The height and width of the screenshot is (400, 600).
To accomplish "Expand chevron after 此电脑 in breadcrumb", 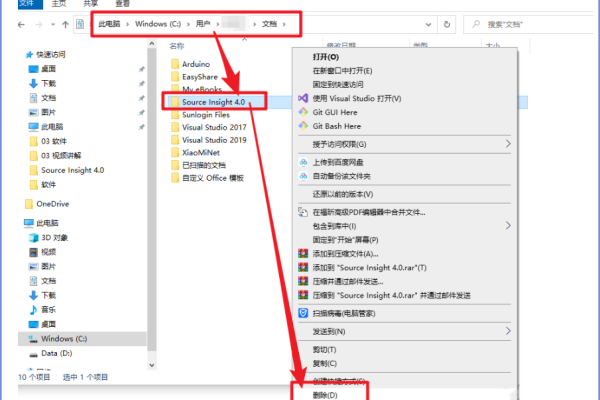I will pos(127,24).
